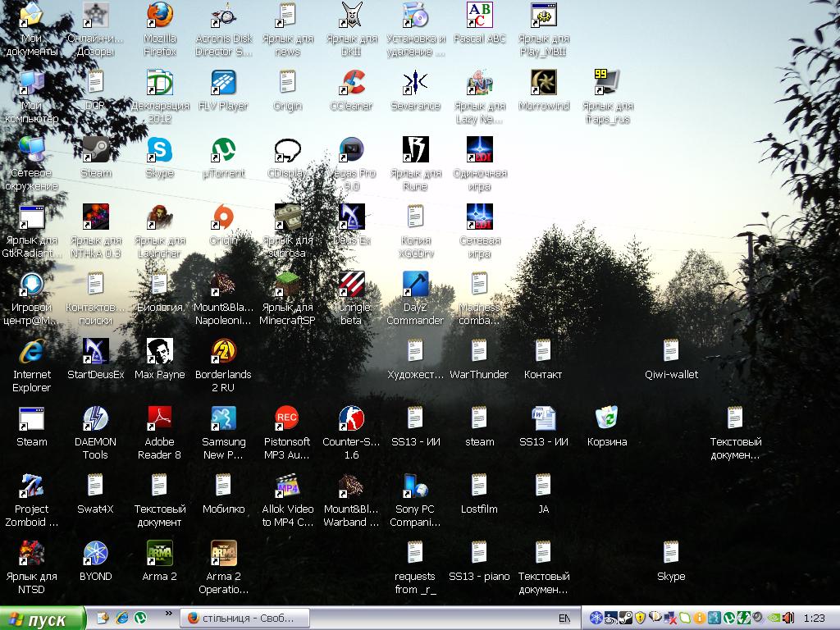
Task: Open Pistonsoft MP3 Audio Recorder shortcut
Action: click(x=287, y=433)
